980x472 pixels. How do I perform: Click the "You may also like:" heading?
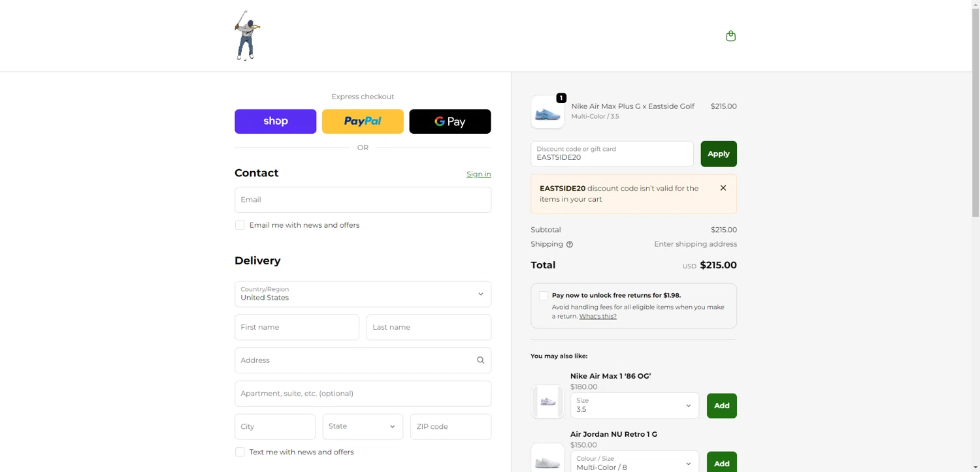559,356
